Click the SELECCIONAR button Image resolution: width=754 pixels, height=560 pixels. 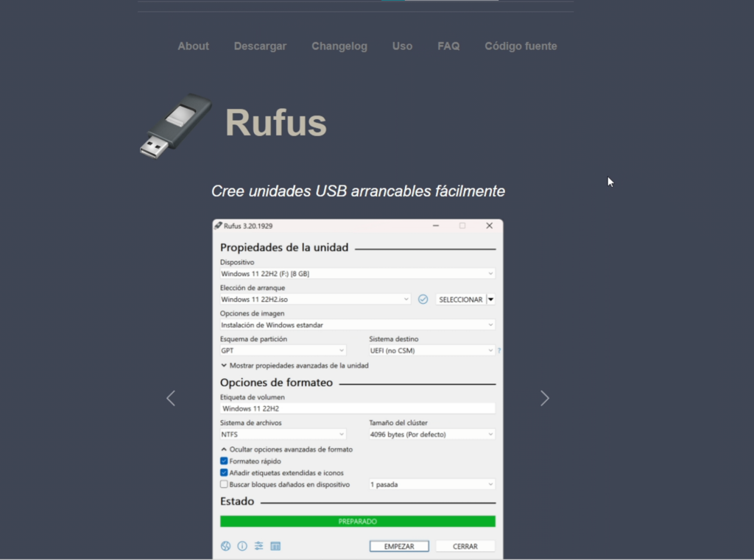[x=461, y=300]
